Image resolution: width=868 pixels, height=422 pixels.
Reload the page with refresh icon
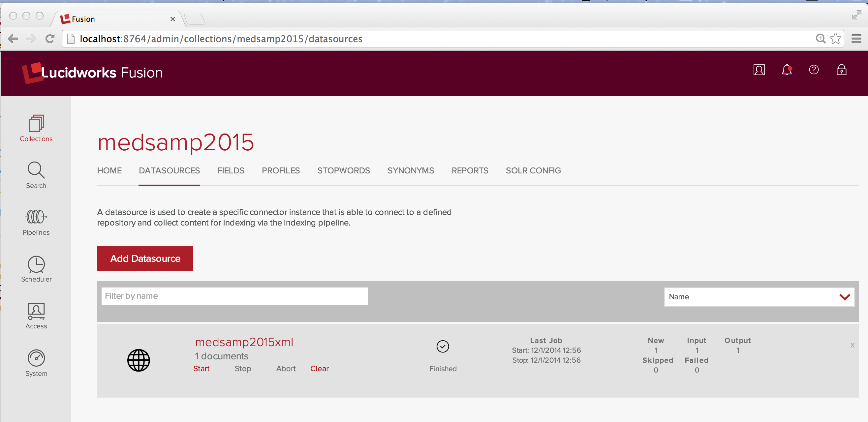[50, 39]
